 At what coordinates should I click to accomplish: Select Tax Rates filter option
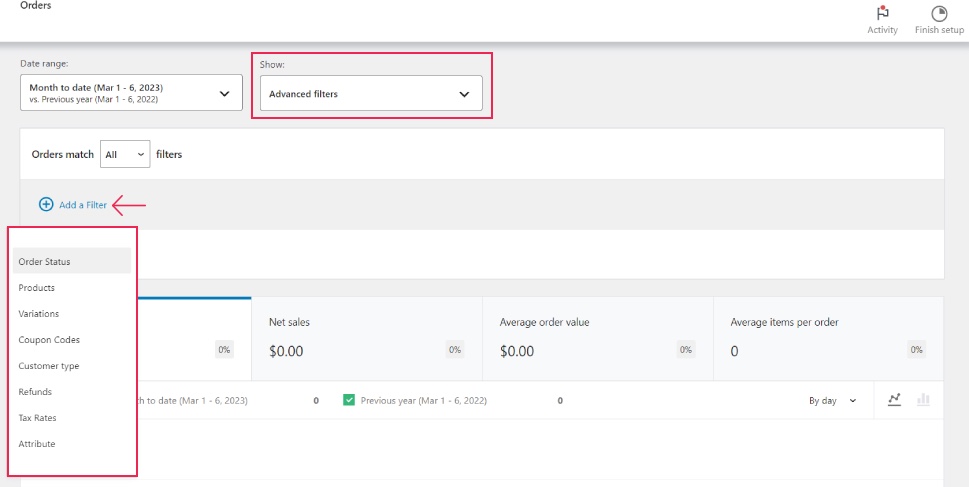[x=37, y=418]
